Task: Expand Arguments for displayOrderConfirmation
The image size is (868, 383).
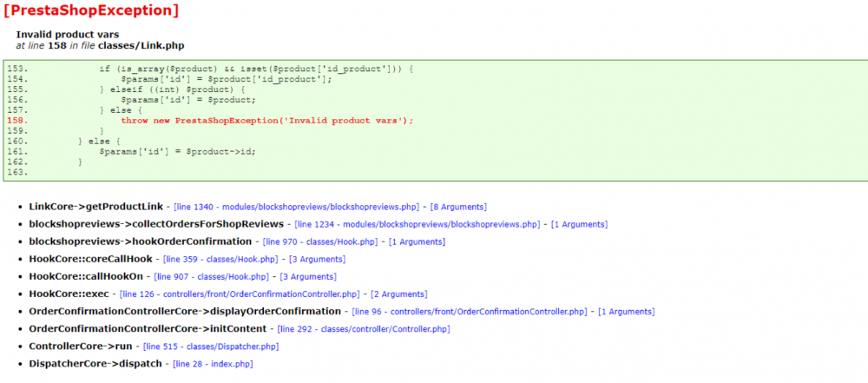Action: coord(625,312)
